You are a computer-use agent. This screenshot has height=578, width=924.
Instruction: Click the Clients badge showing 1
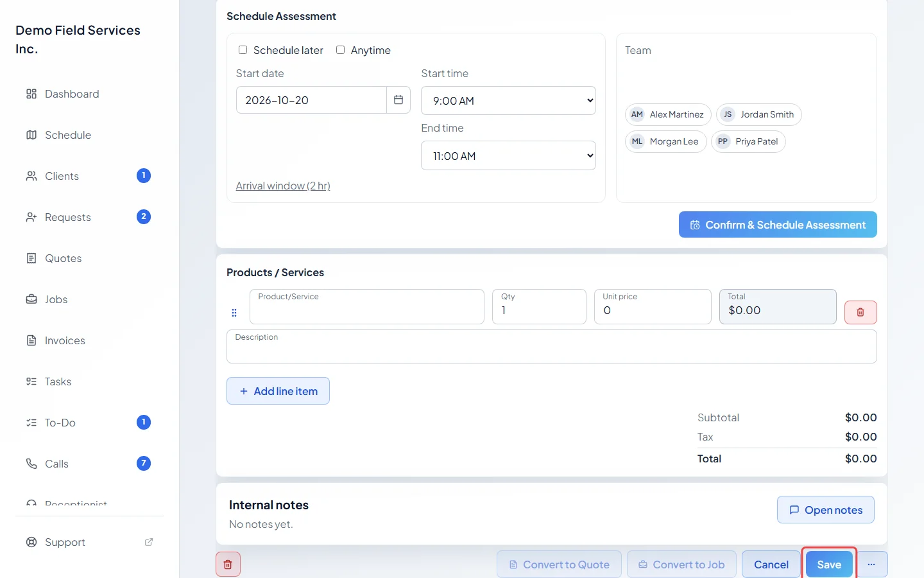[x=144, y=175]
